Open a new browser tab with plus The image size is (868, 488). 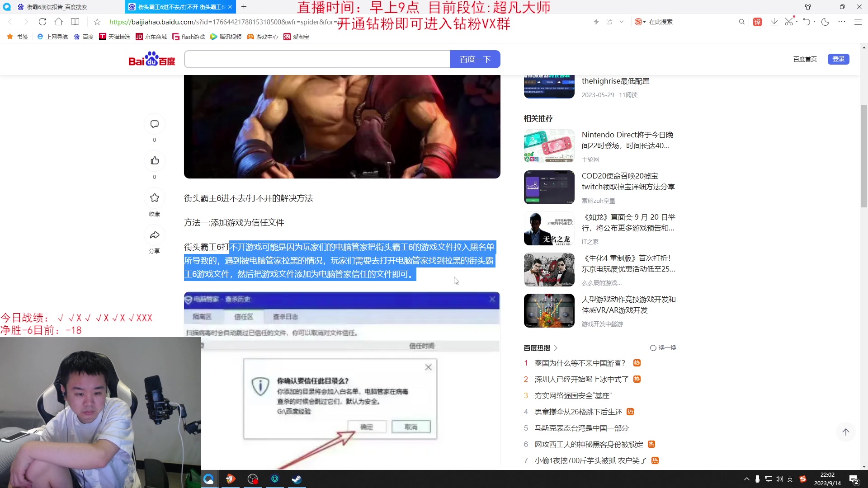pos(244,7)
